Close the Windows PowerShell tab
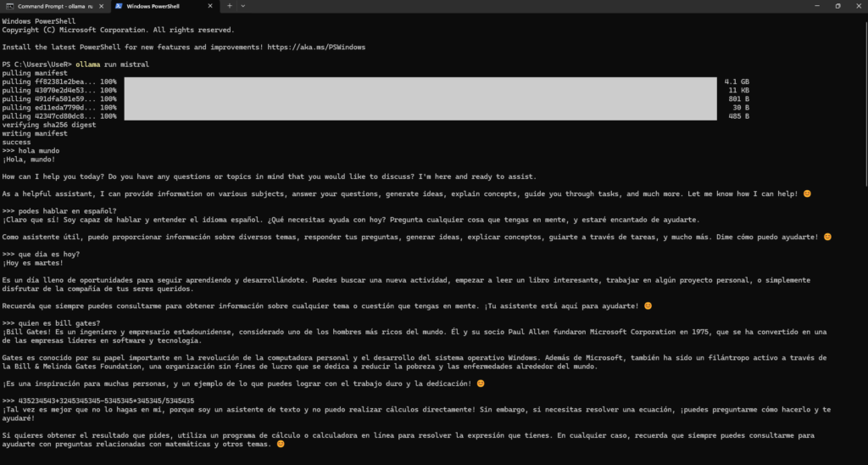 pyautogui.click(x=210, y=6)
